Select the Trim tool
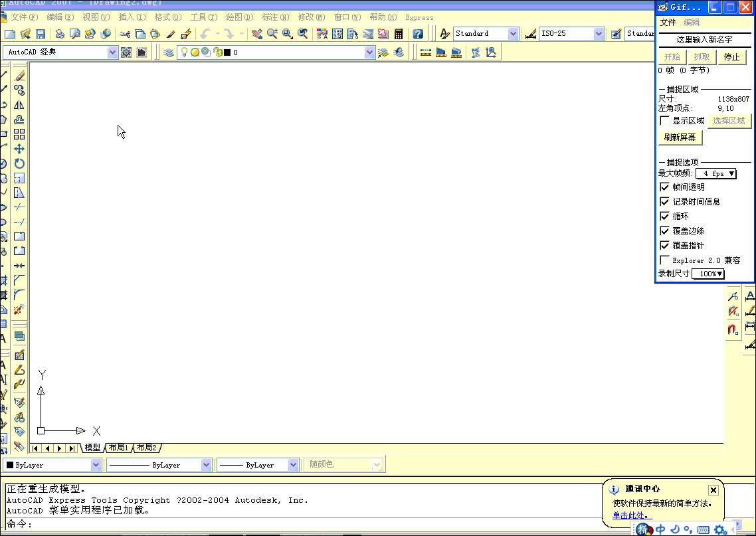756x536 pixels. [x=19, y=207]
